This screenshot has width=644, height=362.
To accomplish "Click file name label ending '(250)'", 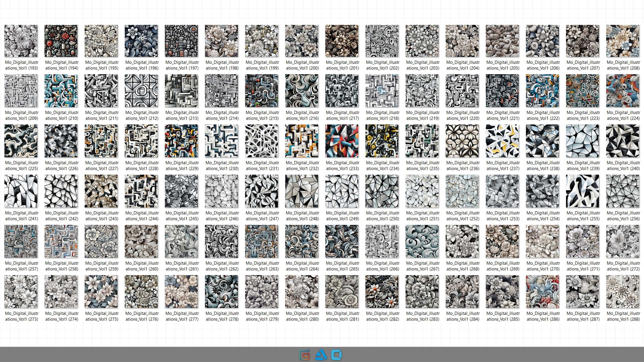I will (383, 216).
